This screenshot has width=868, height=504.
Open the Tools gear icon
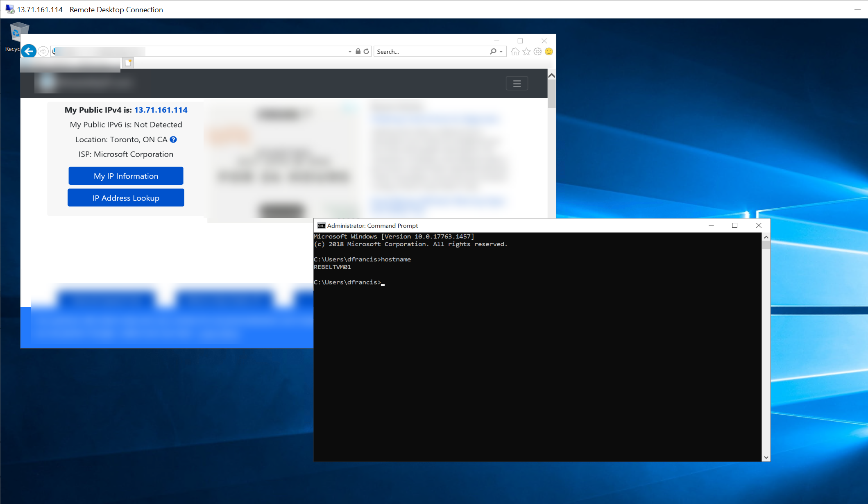tap(538, 52)
